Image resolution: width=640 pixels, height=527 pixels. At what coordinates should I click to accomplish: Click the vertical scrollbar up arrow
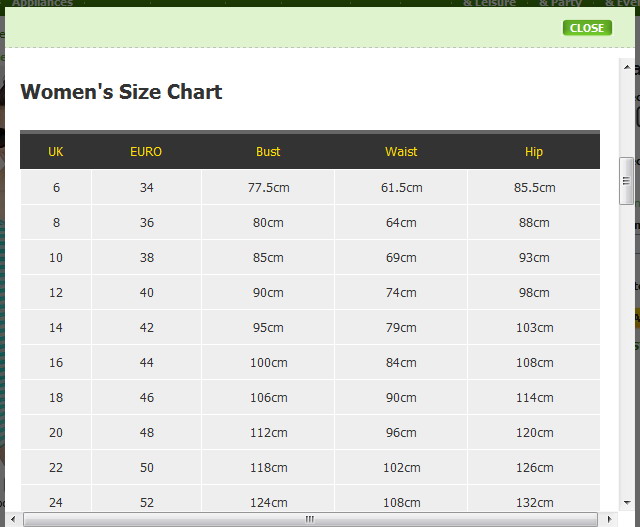point(627,68)
